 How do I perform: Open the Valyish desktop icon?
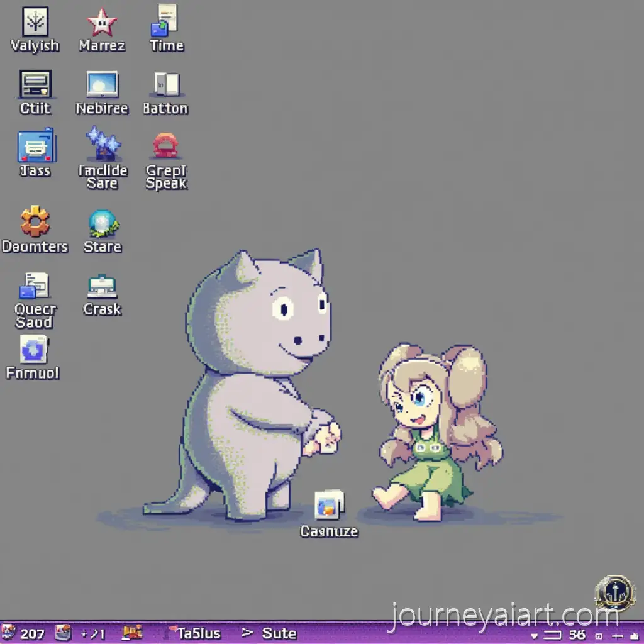[35, 23]
